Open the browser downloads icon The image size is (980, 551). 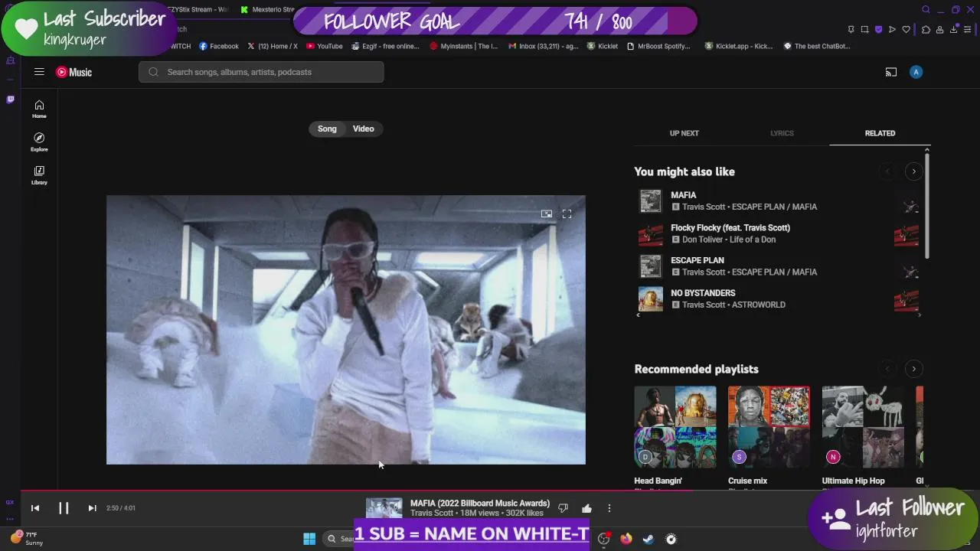tap(954, 29)
